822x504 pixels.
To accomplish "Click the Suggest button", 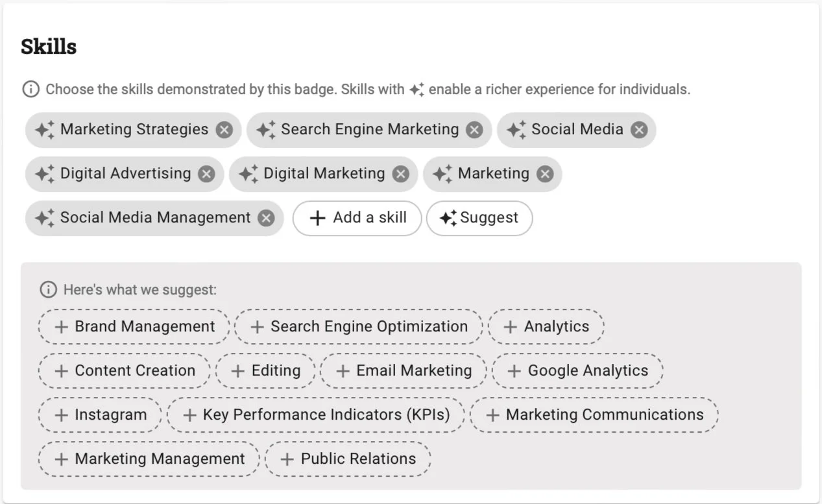I will coord(479,219).
